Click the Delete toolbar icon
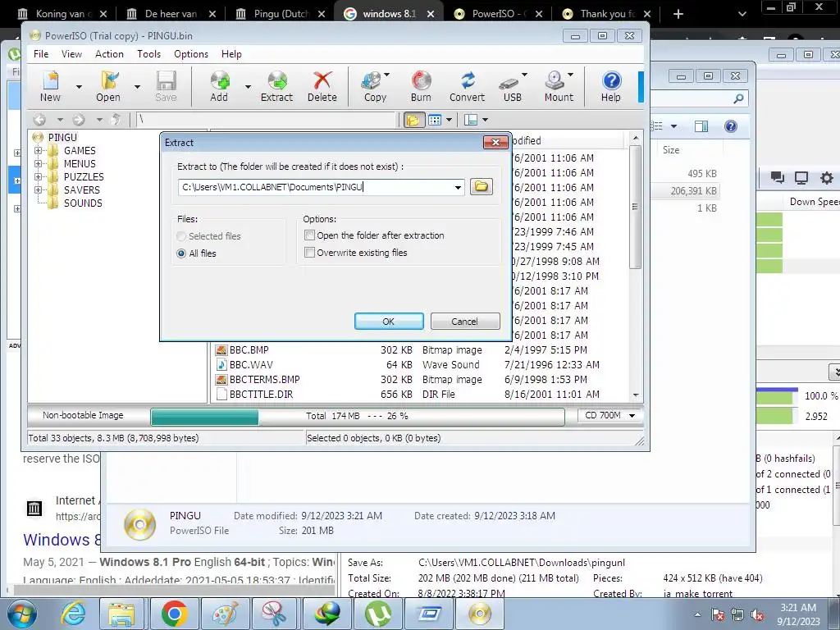Screen dimensions: 840x630 click(x=322, y=86)
